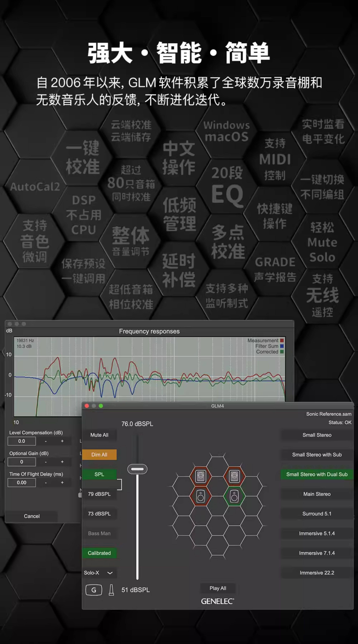Viewport: 358px width, 644px height.
Task: Select the left subwoofer hexagon in GLM4
Action: 200,477
